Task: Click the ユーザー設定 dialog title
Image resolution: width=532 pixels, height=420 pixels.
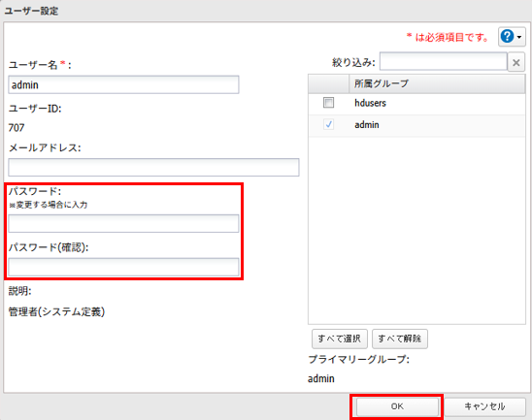Action: [31, 11]
